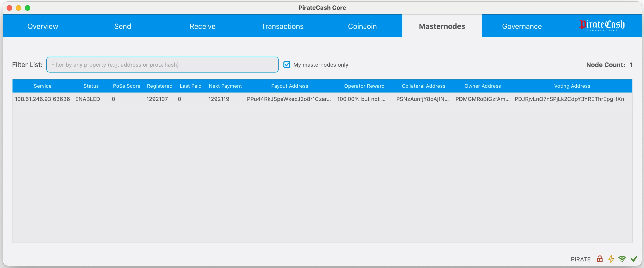
Task: Click the green checkmark sync status icon
Action: [x=634, y=259]
